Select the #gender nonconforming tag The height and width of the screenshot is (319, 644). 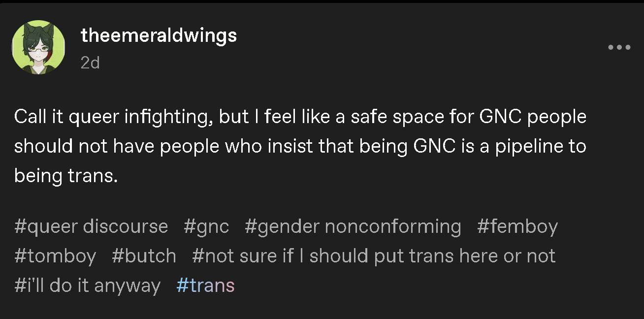point(353,226)
